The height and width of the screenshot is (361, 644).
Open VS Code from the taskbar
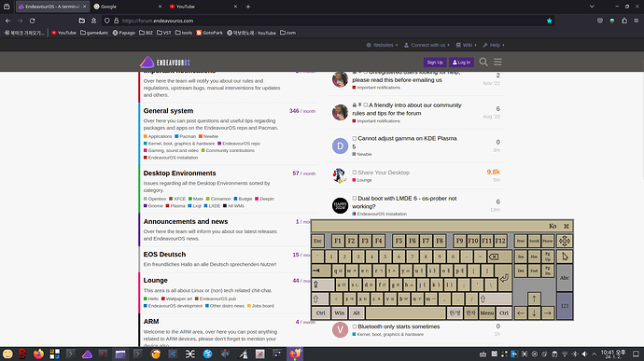[x=173, y=354]
